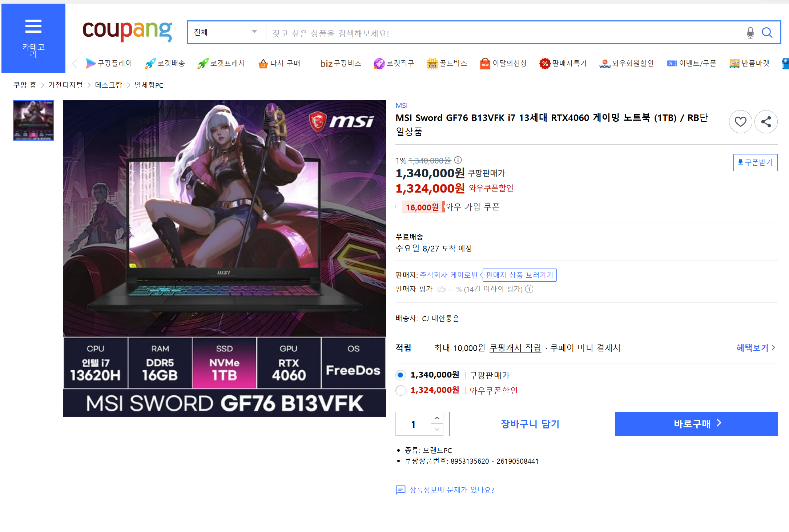Screen dimensions: 789x532
Task: Download coupon via 쿠폰받기 button
Action: click(755, 162)
